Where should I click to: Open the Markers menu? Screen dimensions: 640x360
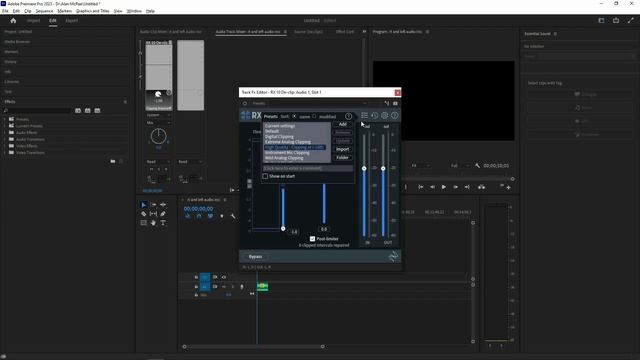coord(64,11)
